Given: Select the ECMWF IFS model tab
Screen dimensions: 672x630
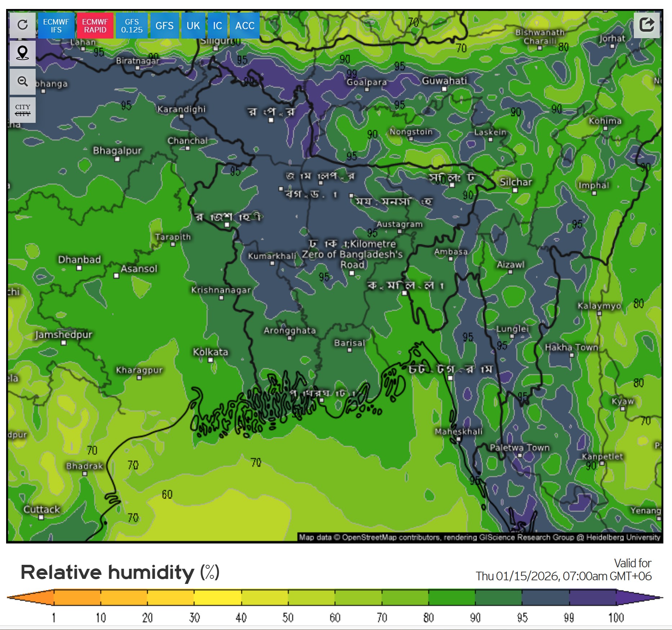Looking at the screenshot, I should point(56,26).
